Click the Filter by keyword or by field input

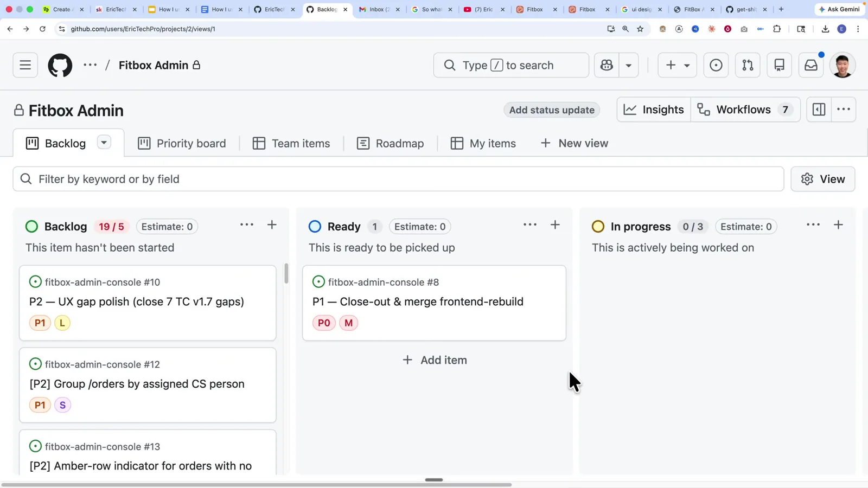point(398,179)
